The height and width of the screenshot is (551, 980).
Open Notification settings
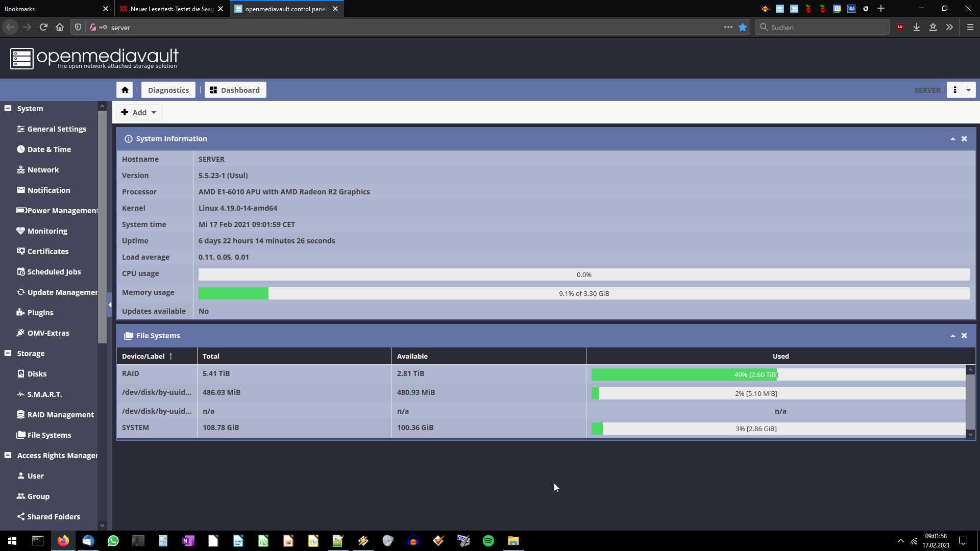(x=43, y=190)
